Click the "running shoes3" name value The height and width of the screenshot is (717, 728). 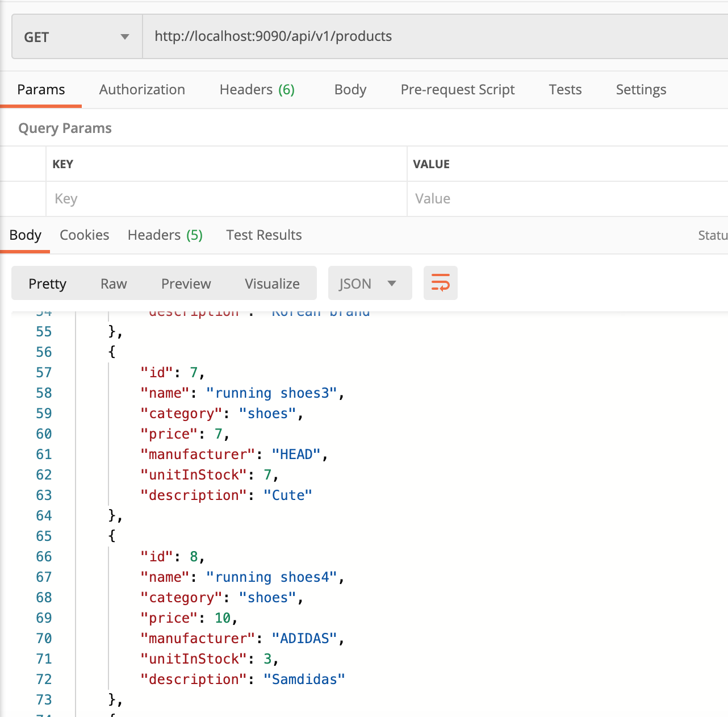(271, 393)
